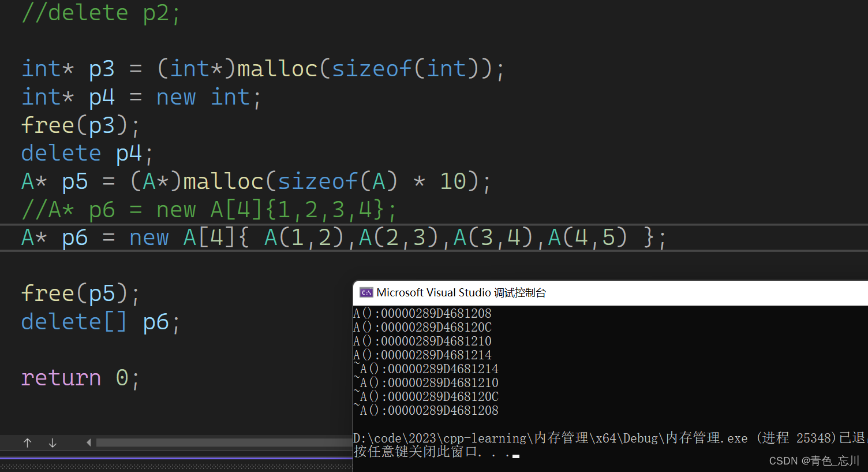Click console output 'A():00000289D4681214'
The height and width of the screenshot is (472, 868).
tap(422, 355)
